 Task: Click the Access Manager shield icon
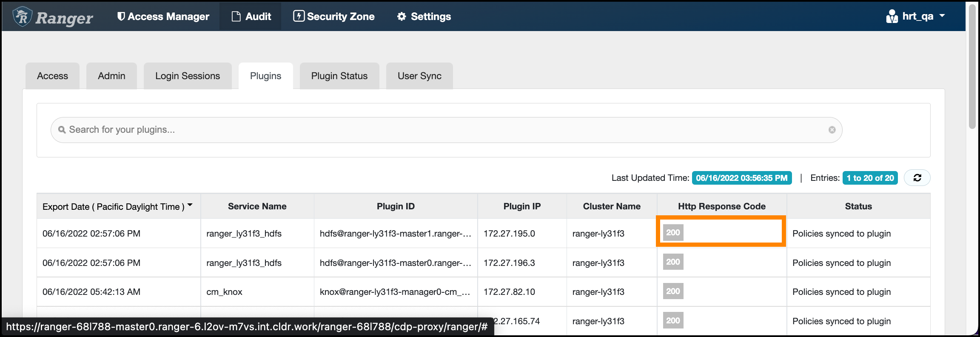[x=121, y=16]
